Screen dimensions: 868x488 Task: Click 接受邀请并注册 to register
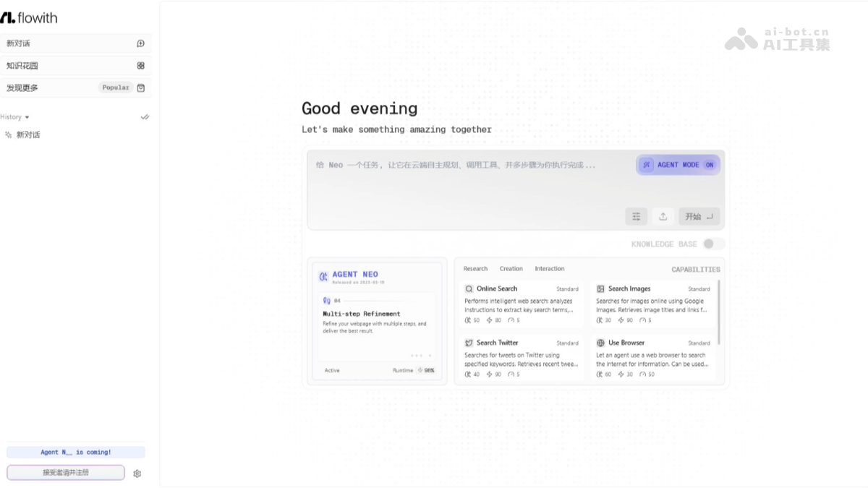(65, 473)
